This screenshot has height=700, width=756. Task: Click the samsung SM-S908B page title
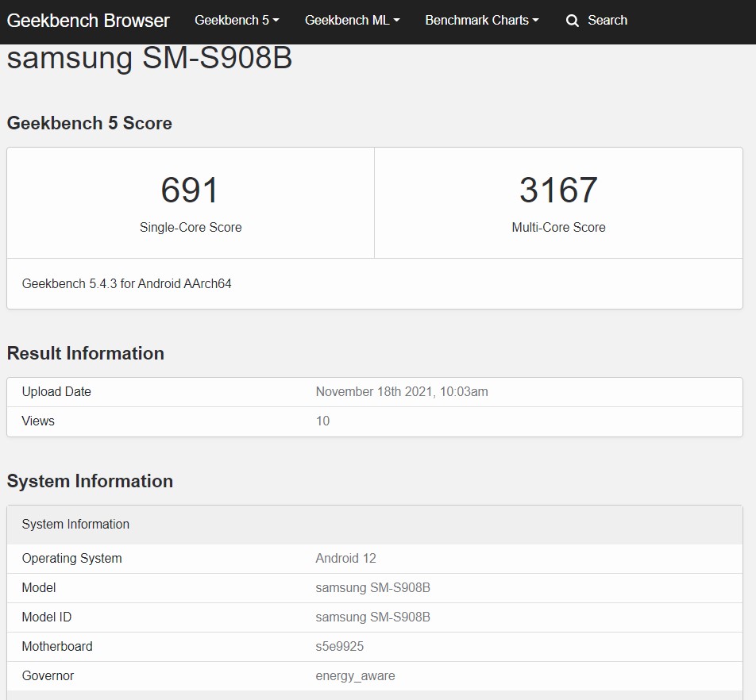pyautogui.click(x=150, y=59)
